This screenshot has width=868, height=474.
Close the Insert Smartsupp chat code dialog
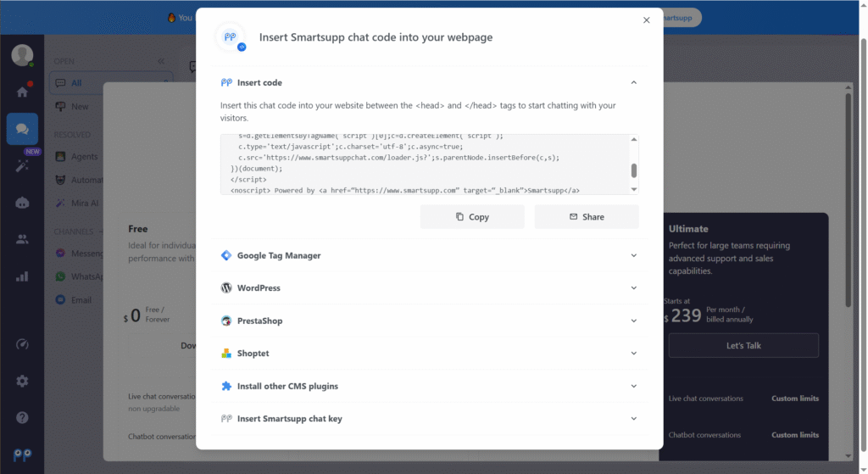[646, 20]
